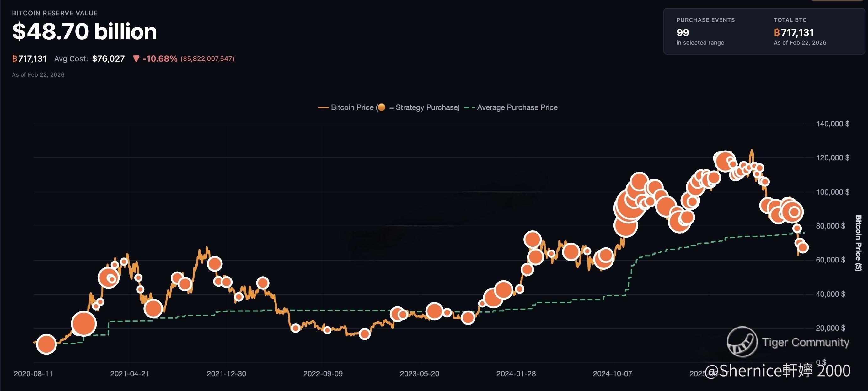Open the Purchase Events 99 stat

683,33
